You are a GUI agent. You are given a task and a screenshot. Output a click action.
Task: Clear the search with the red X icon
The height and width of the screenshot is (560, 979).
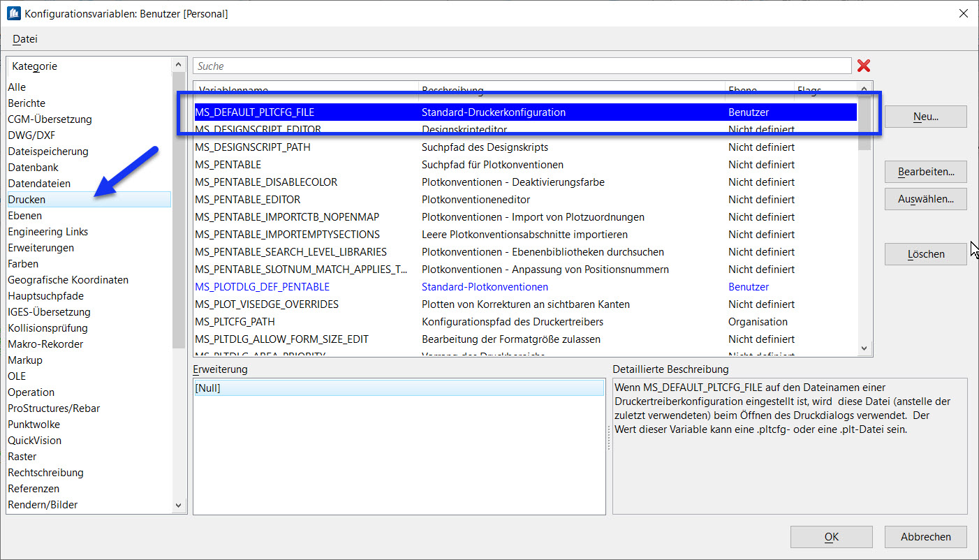pos(864,66)
